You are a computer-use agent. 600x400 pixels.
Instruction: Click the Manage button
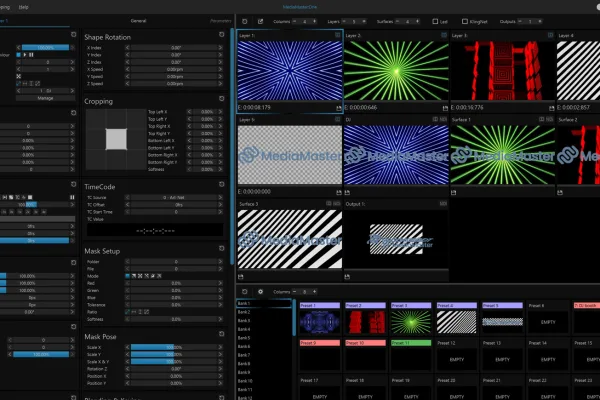click(x=45, y=98)
